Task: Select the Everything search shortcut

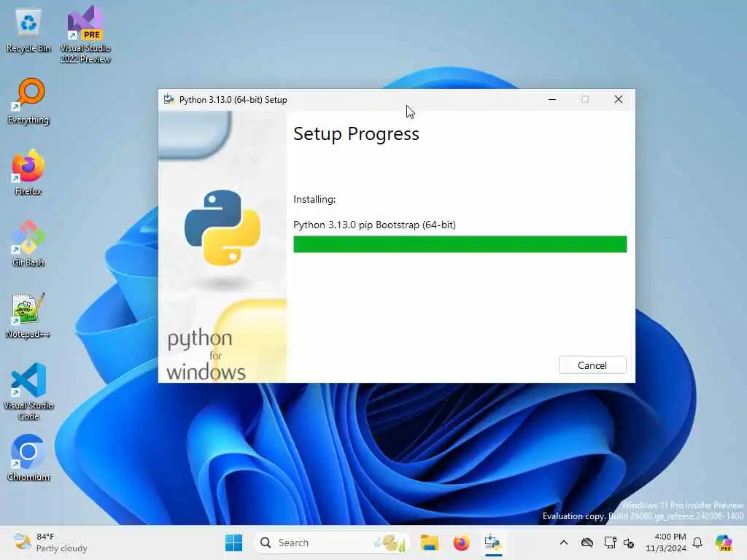Action: click(28, 101)
